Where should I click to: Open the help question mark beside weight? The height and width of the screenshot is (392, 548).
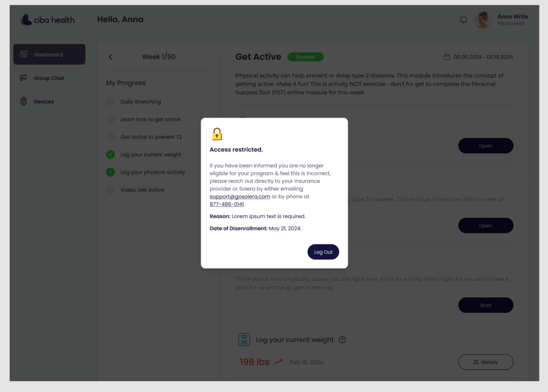(342, 340)
